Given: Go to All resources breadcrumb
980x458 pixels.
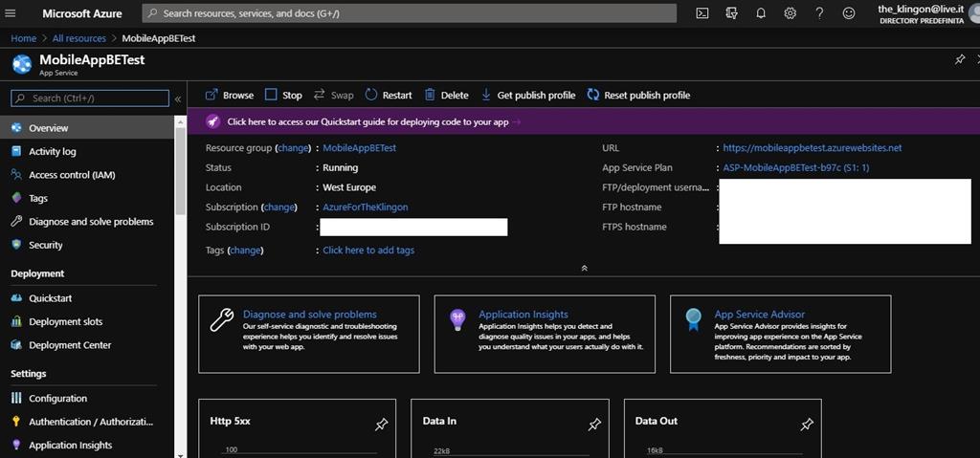Looking at the screenshot, I should [x=79, y=38].
